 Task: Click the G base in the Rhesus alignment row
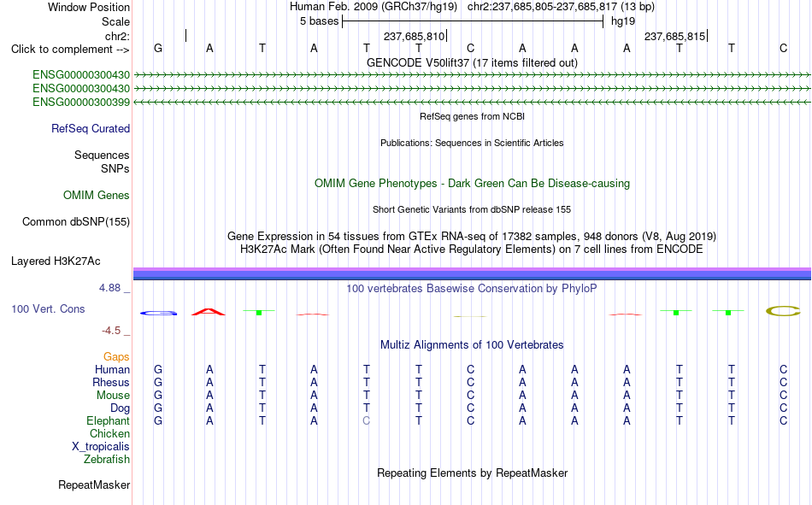pyautogui.click(x=158, y=382)
